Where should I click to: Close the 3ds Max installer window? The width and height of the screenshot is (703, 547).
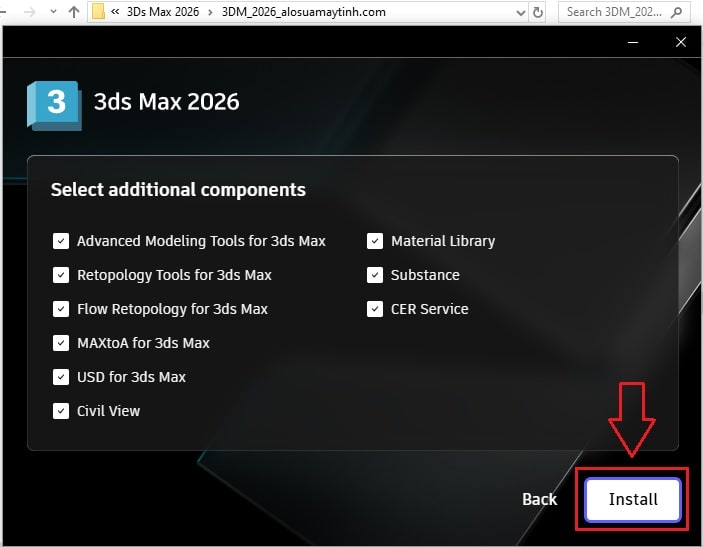tap(681, 43)
